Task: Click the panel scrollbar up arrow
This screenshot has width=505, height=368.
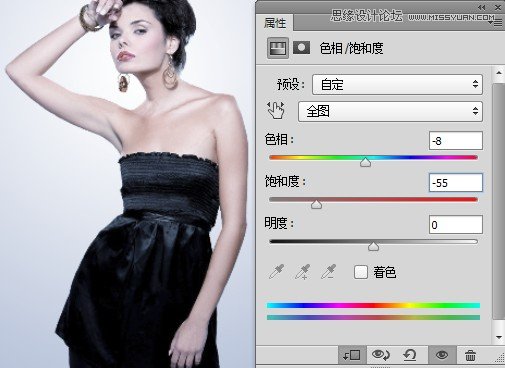Action: (x=499, y=73)
